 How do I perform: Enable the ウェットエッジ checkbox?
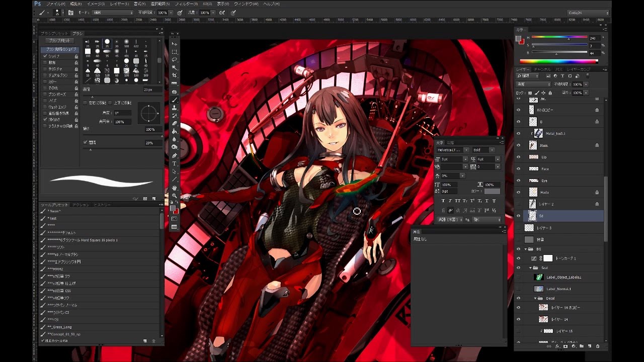(45, 107)
